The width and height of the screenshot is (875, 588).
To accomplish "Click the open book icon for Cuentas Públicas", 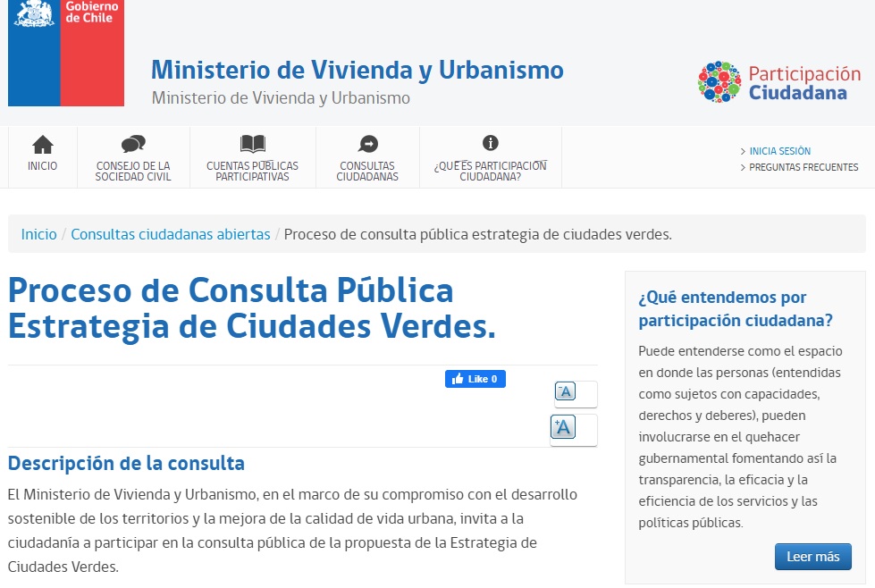I will 253,144.
